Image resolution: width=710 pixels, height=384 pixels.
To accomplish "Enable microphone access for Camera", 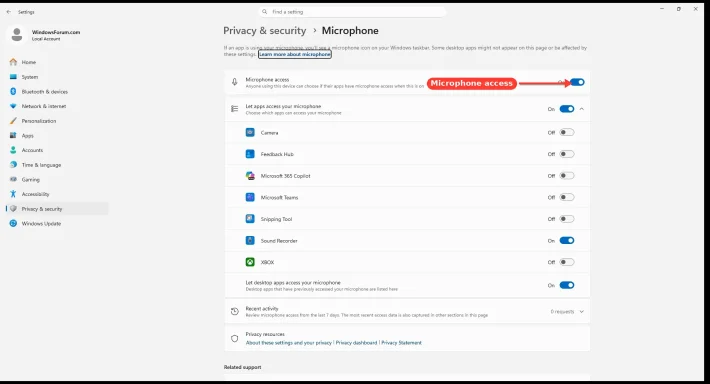I will tap(567, 132).
